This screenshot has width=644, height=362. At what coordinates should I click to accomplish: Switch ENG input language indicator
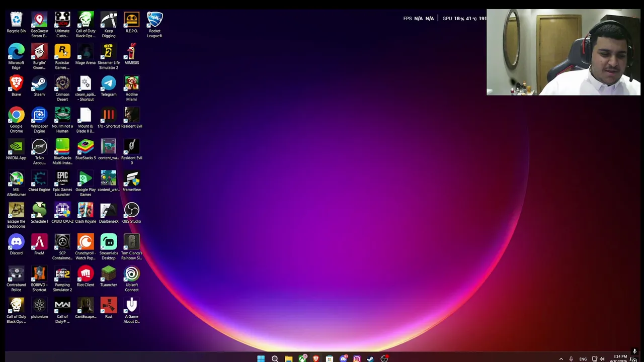pos(583,359)
